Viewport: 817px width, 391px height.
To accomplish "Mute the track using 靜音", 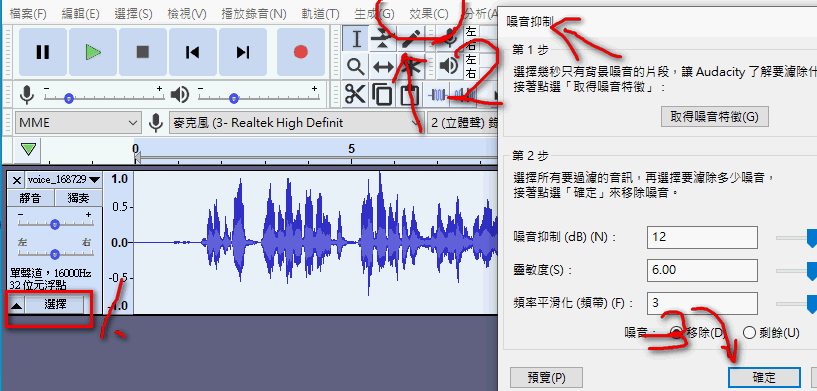I will 32,198.
